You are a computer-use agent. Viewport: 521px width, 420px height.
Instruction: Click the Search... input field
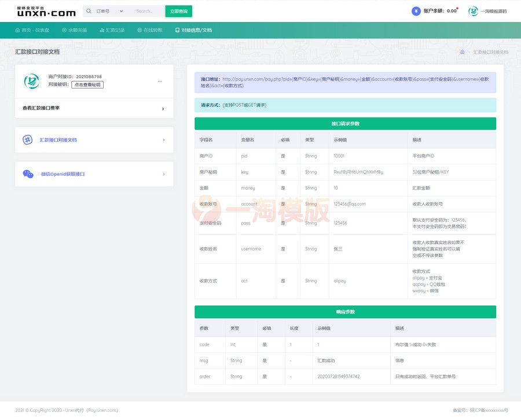click(147, 11)
